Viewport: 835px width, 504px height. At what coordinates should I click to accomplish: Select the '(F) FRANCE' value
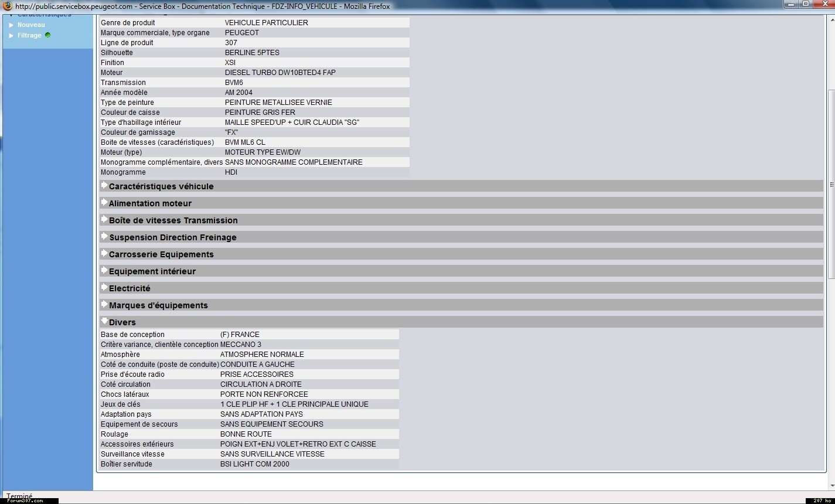(x=240, y=335)
